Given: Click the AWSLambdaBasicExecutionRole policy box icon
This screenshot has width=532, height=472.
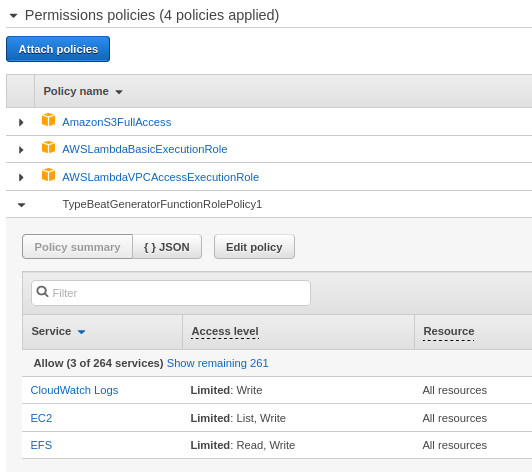Looking at the screenshot, I should (x=49, y=147).
